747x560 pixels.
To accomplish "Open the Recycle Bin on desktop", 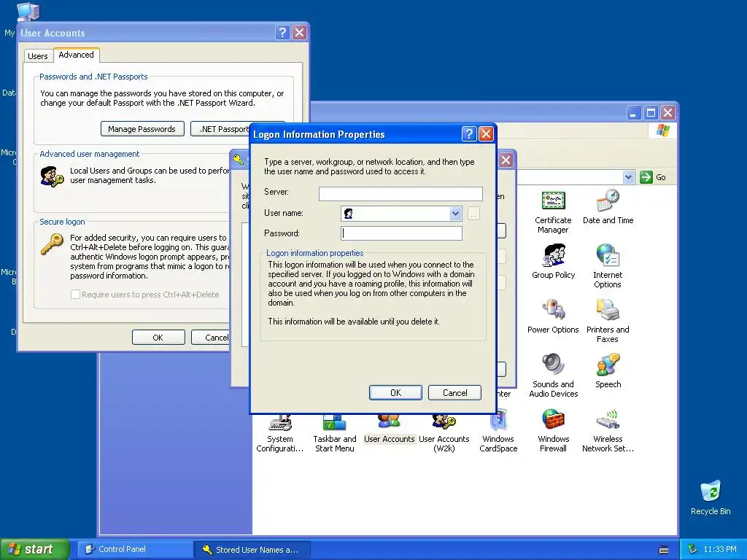I will tap(711, 491).
